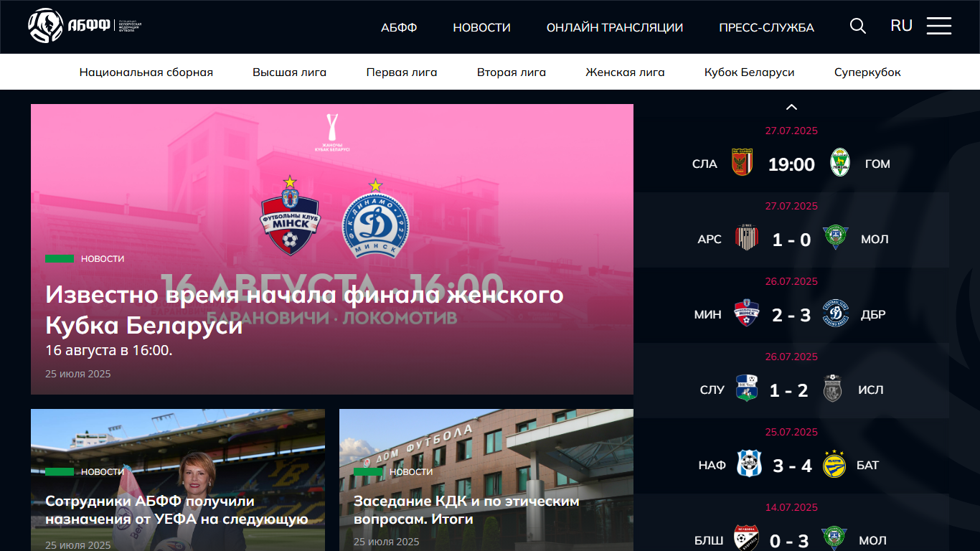Click the 25 июля 2025 date on main banner
980x551 pixels.
pyautogui.click(x=78, y=374)
